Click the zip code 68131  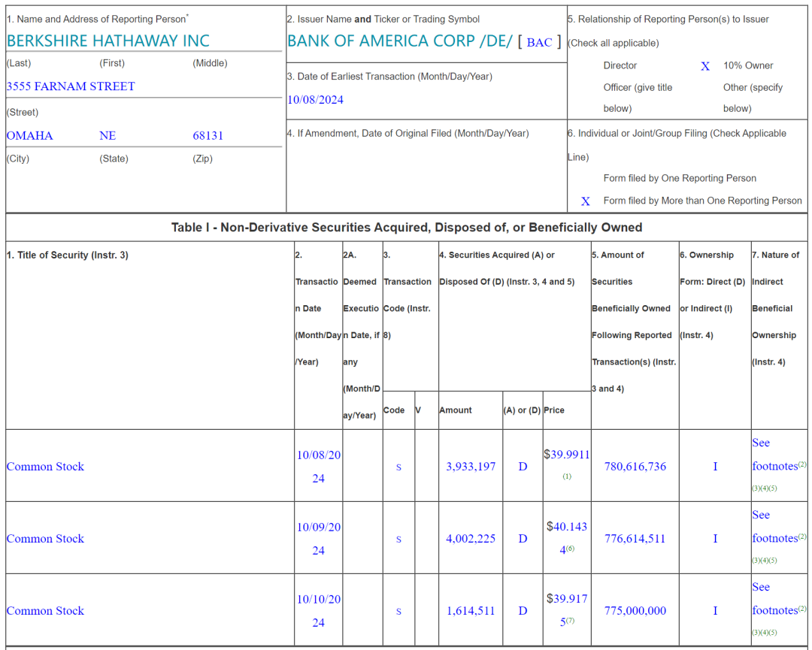(x=208, y=135)
